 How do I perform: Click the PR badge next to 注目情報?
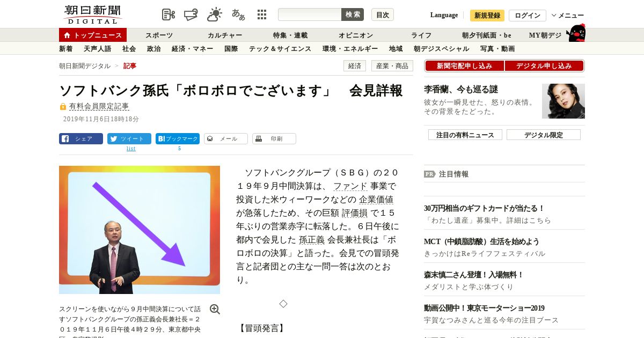coord(430,174)
